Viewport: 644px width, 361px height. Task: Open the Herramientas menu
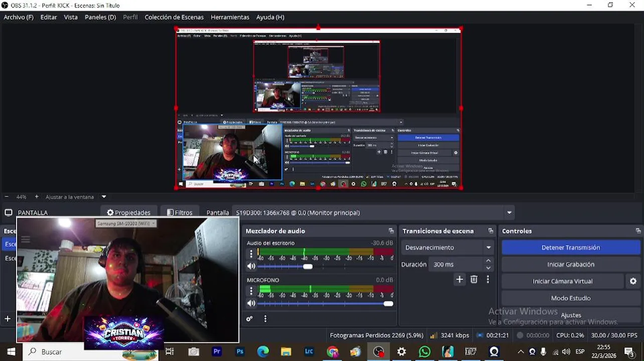tap(230, 17)
